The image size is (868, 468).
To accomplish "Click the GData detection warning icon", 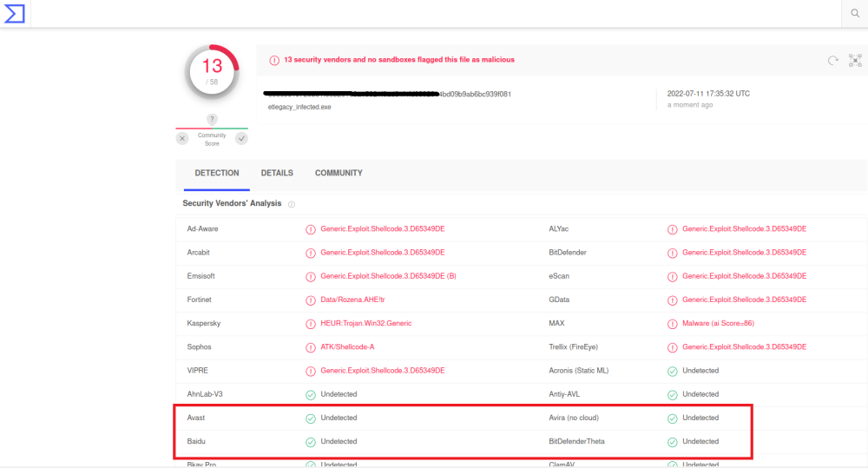I will 672,300.
